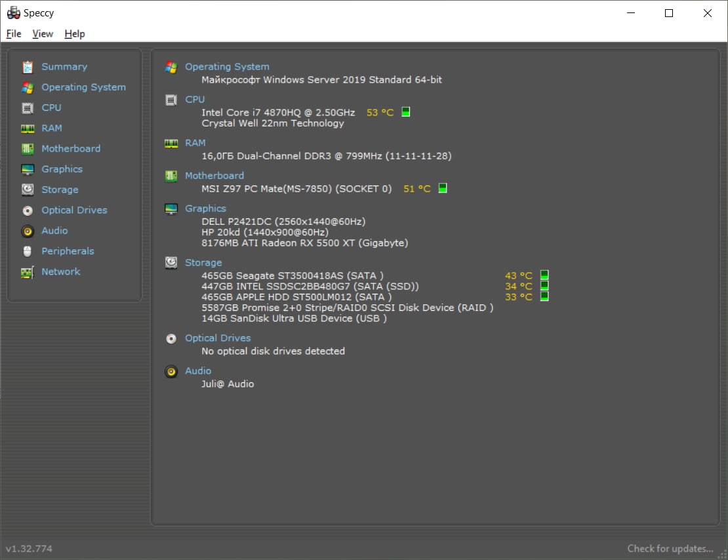Select CPU in the sidebar list

click(x=51, y=108)
